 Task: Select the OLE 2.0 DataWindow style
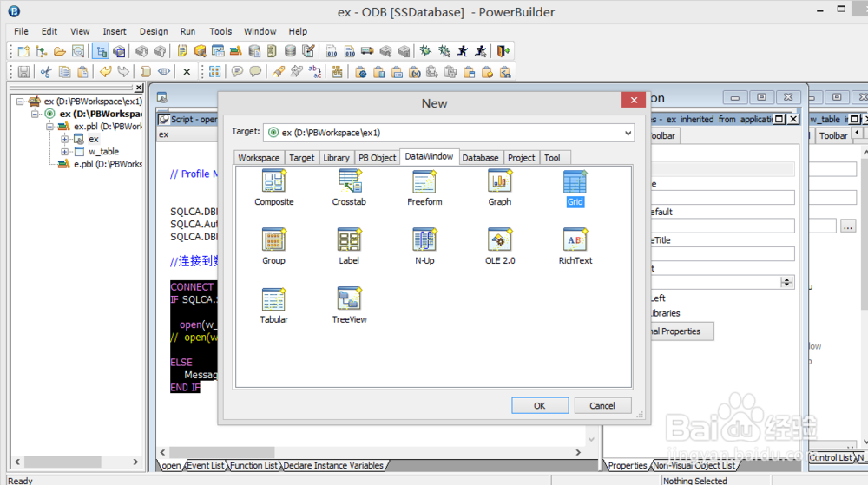500,246
